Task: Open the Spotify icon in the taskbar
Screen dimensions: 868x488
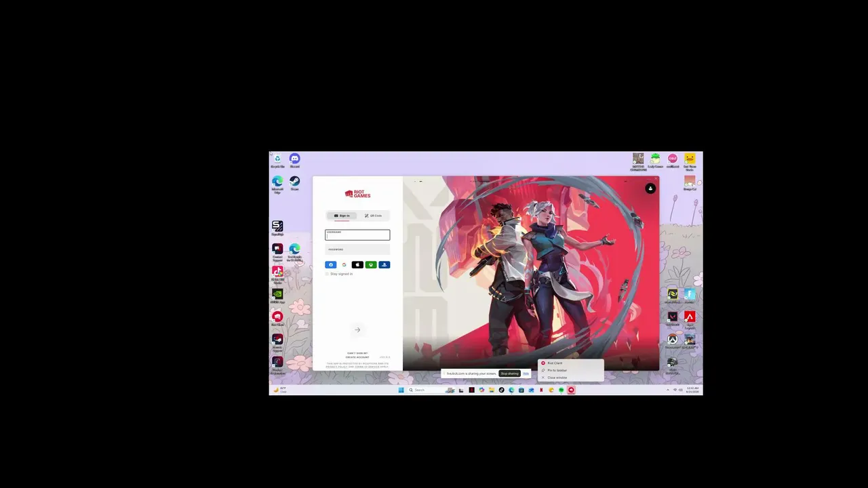Action: click(561, 390)
